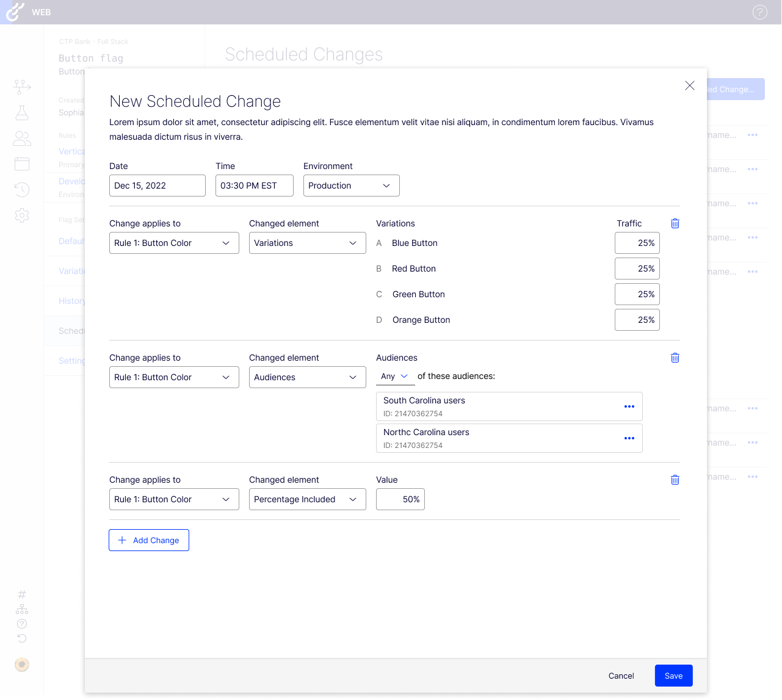Click the question mark icon in sidebar
Viewport: 782px width, 700px height.
click(22, 624)
